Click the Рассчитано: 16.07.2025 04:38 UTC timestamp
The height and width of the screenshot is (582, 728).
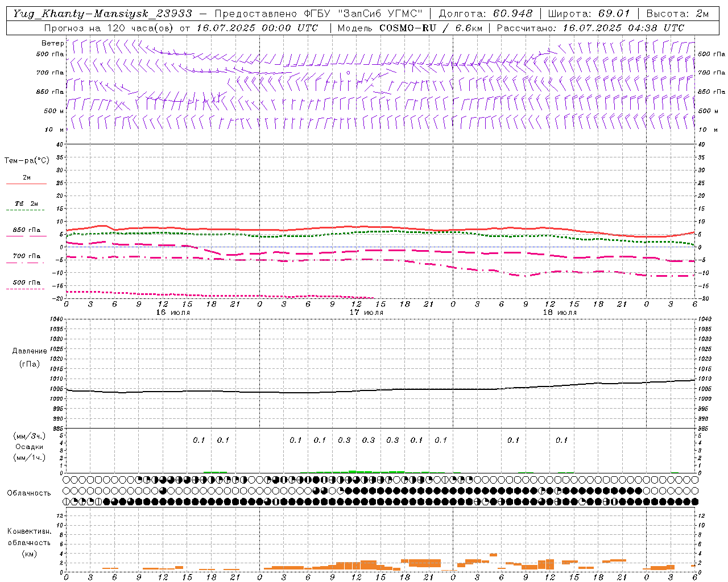click(590, 28)
